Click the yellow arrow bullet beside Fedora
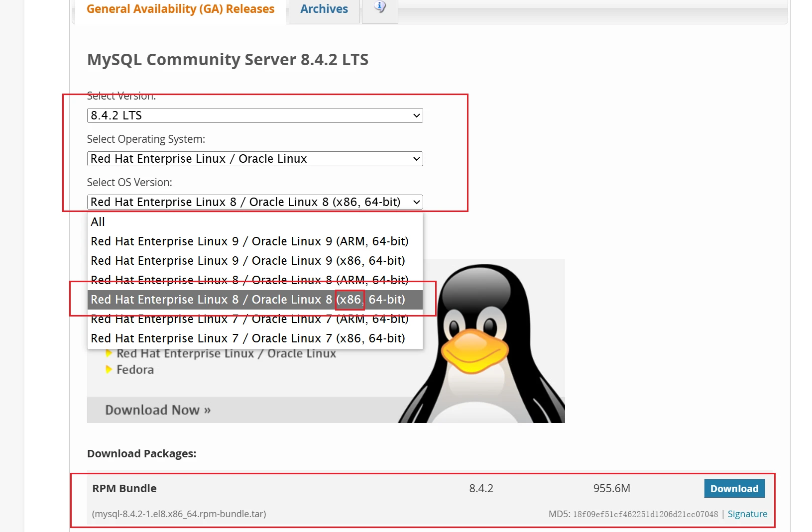Screen dimensions: 812x532 [109, 369]
